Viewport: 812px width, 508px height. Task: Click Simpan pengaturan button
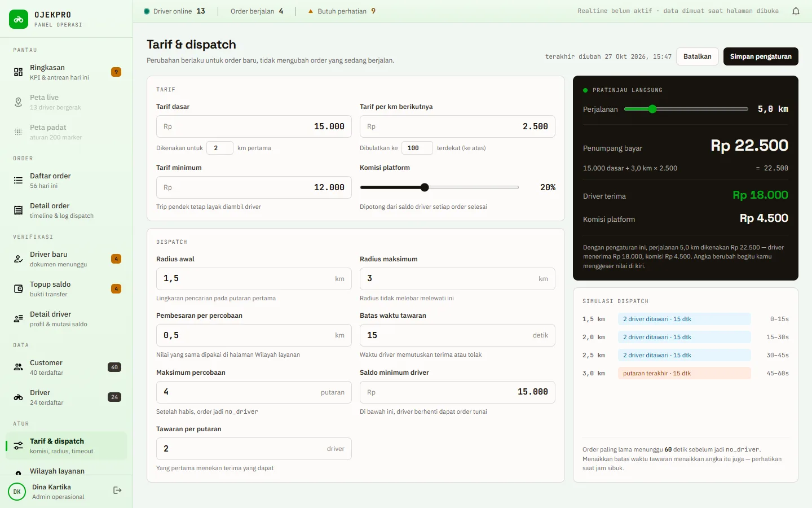761,56
